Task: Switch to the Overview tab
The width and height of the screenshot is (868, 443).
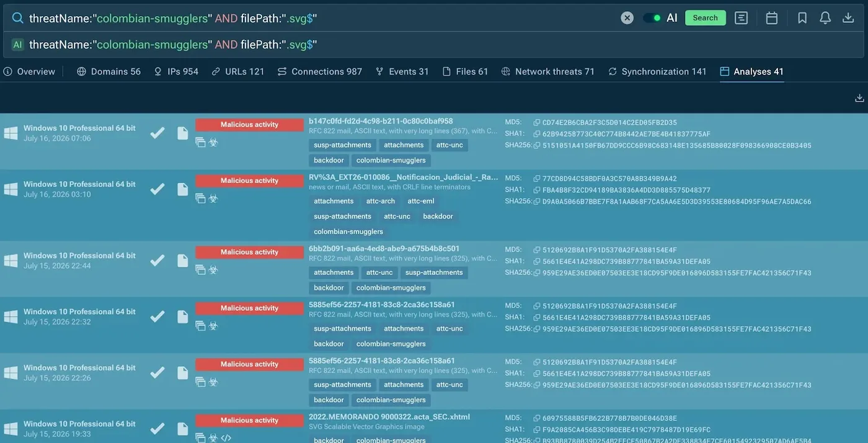Action: tap(29, 71)
